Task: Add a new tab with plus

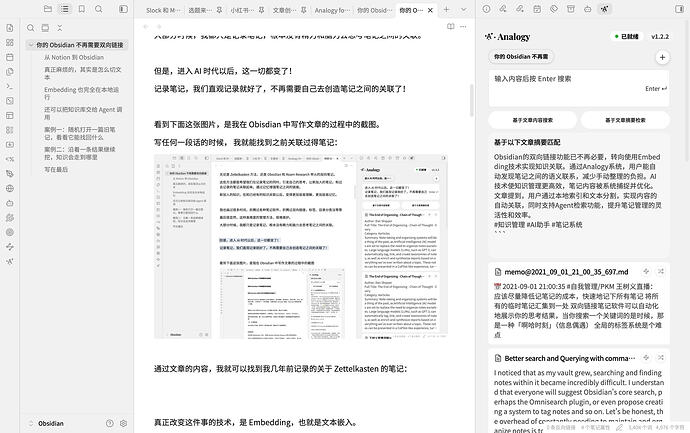Action: tap(446, 9)
